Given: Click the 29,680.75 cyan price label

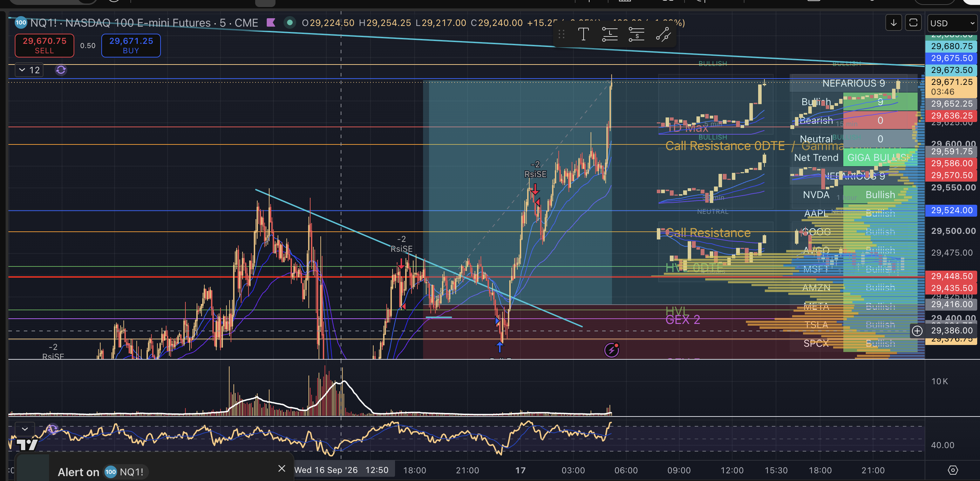Looking at the screenshot, I should tap(951, 46).
